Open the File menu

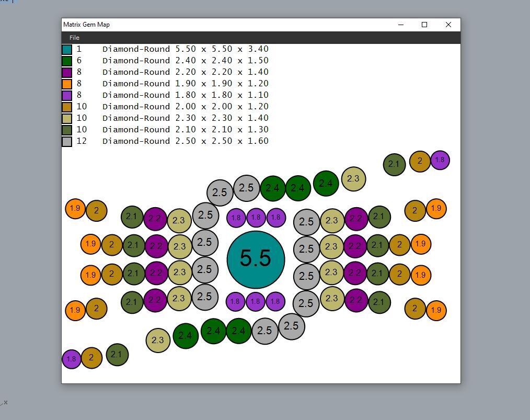(74, 38)
